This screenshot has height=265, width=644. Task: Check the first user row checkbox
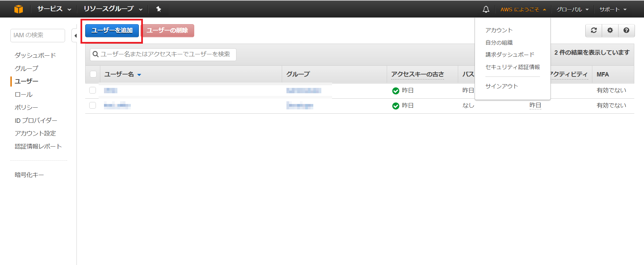(x=93, y=90)
